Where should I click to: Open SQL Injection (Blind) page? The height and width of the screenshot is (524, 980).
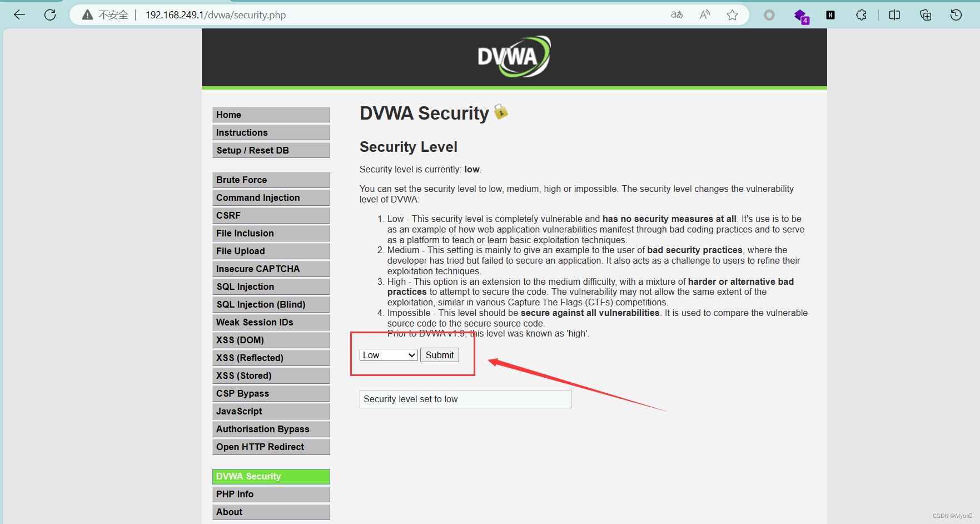[271, 304]
